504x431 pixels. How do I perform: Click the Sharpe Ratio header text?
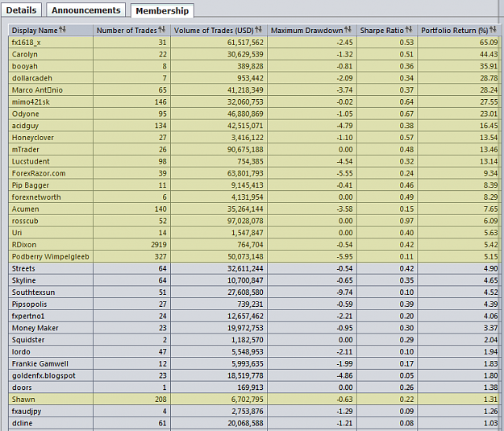tap(382, 31)
